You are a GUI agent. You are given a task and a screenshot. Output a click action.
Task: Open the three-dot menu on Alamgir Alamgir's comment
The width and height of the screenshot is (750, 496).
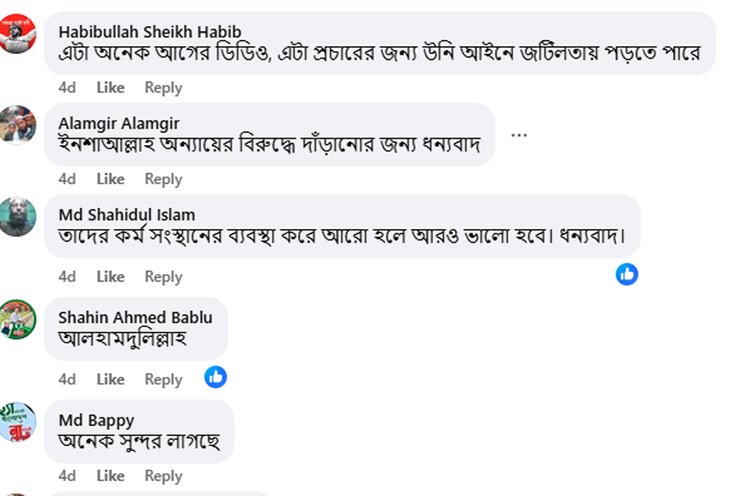pyautogui.click(x=519, y=135)
